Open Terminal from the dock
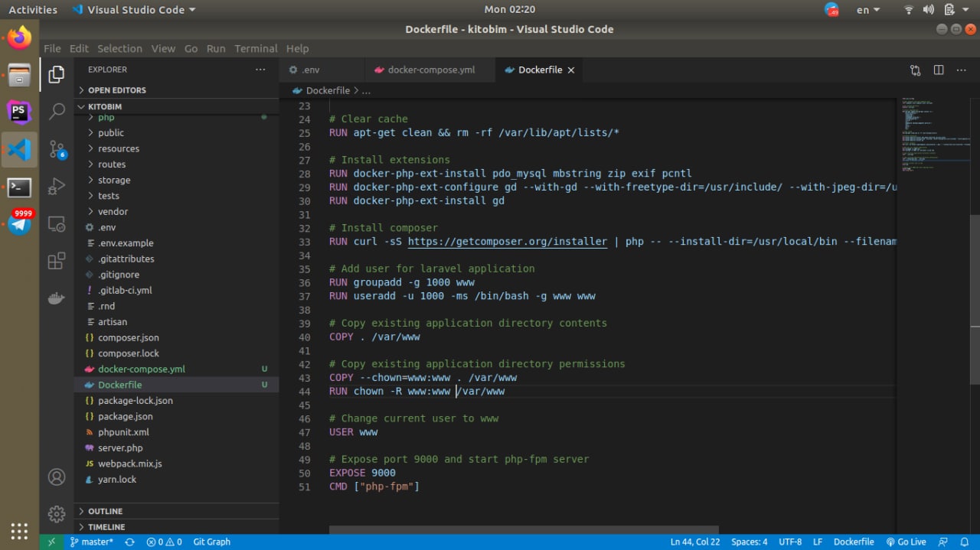Screen dimensions: 980x550 (19, 187)
